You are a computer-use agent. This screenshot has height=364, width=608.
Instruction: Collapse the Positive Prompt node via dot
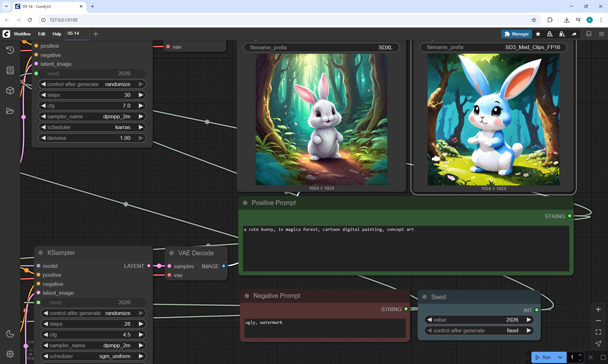(245, 203)
